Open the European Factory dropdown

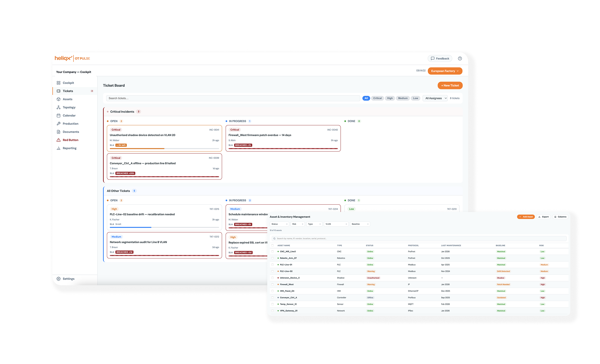(445, 71)
